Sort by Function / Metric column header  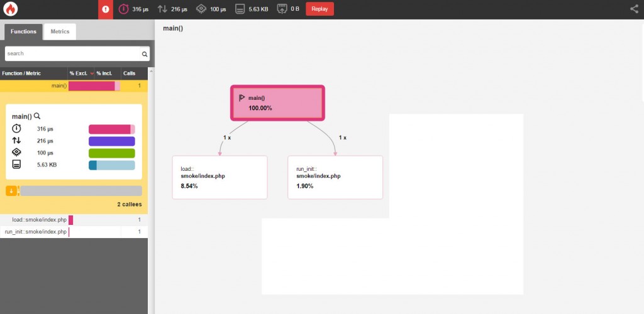(x=34, y=73)
